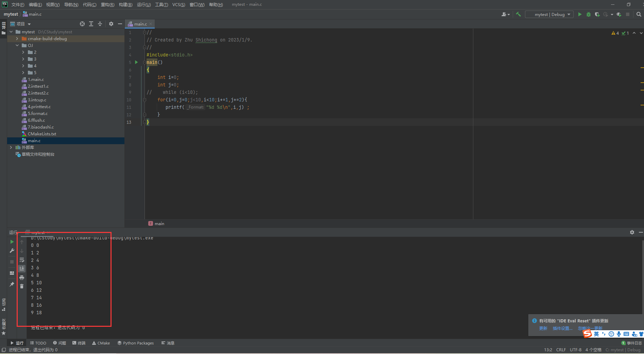Close the main.c editor tab
The height and width of the screenshot is (354, 644).
coord(151,24)
